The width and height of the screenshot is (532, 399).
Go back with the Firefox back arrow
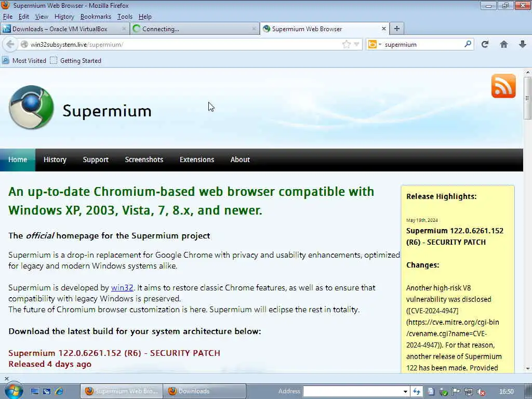10,45
